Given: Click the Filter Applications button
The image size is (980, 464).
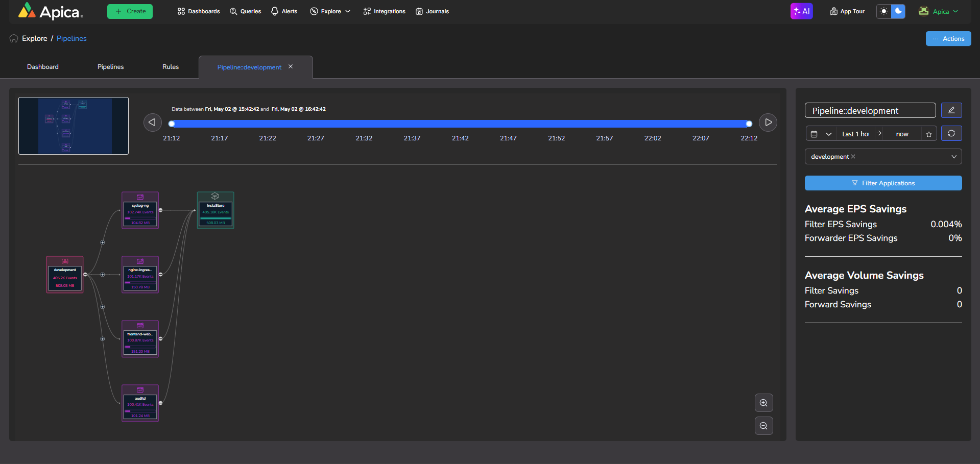Looking at the screenshot, I should tap(883, 183).
